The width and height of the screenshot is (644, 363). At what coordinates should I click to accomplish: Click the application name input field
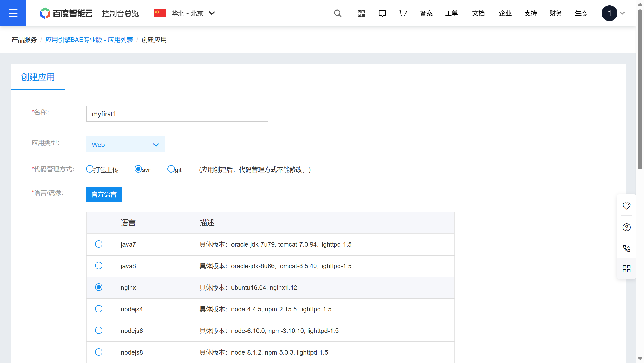click(177, 114)
